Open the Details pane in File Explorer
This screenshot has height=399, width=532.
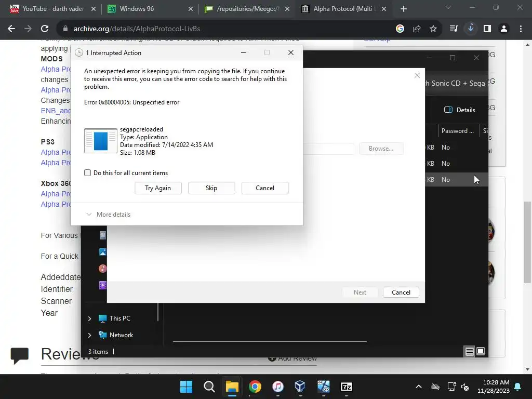(459, 110)
